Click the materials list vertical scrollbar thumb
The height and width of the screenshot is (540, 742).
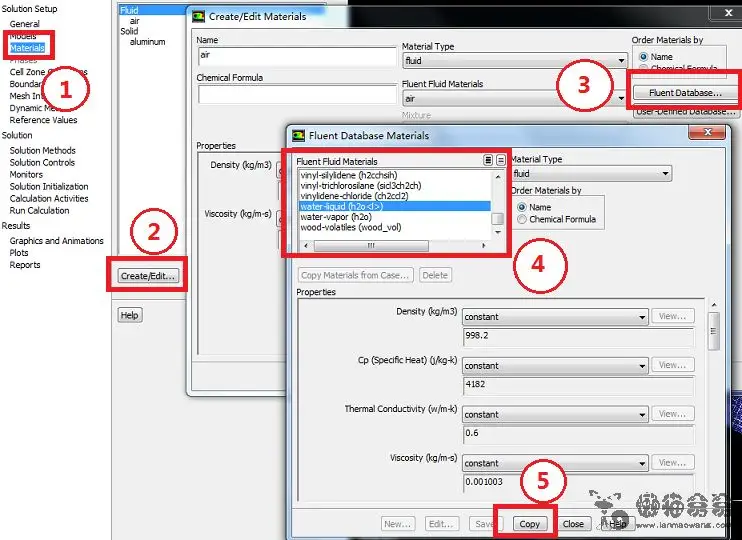coord(497,219)
